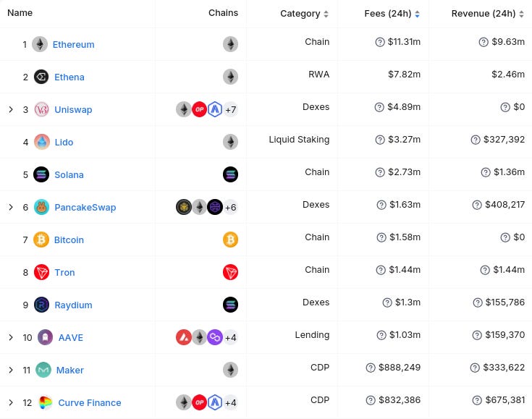Click Optimism chain icon in Uniswap row
The width and height of the screenshot is (532, 419).
click(x=199, y=109)
